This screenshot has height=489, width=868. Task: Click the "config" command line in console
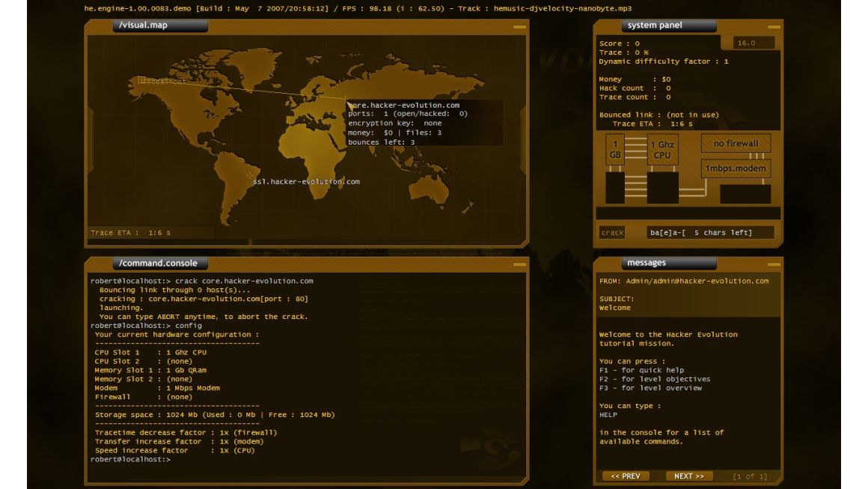tap(147, 325)
